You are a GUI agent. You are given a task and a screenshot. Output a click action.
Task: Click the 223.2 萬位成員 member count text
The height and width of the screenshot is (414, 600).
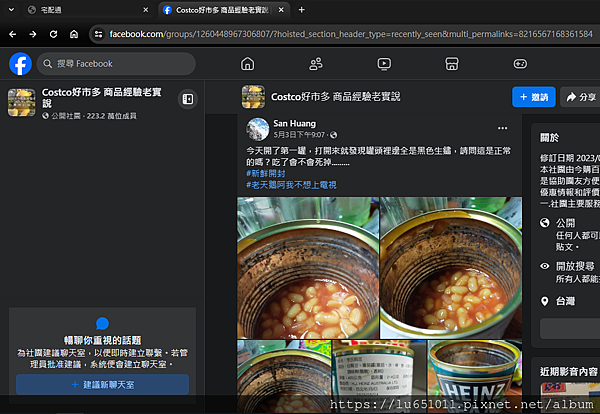[x=111, y=116]
